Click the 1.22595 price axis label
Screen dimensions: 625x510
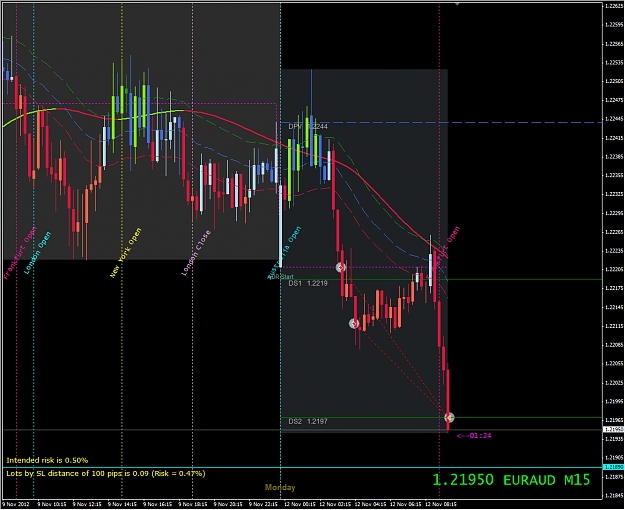coord(614,25)
